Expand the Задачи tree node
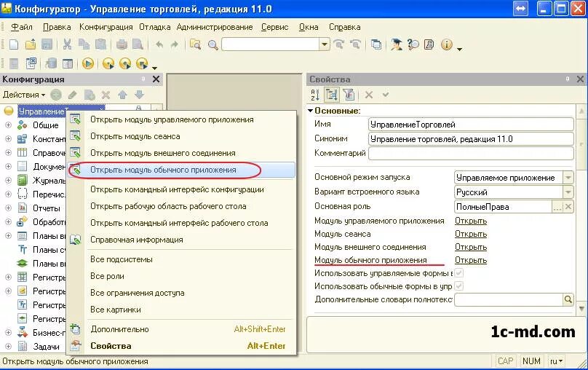The height and width of the screenshot is (370, 588). click(x=8, y=347)
